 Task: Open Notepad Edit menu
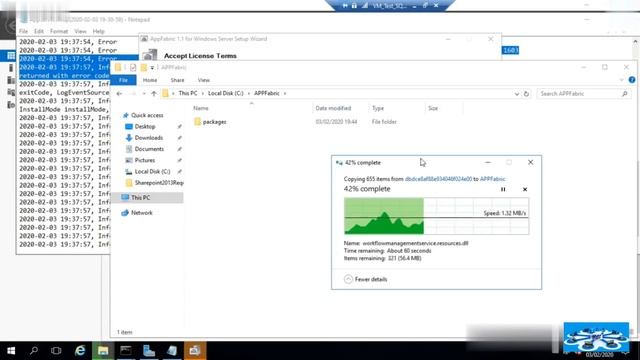pyautogui.click(x=39, y=31)
